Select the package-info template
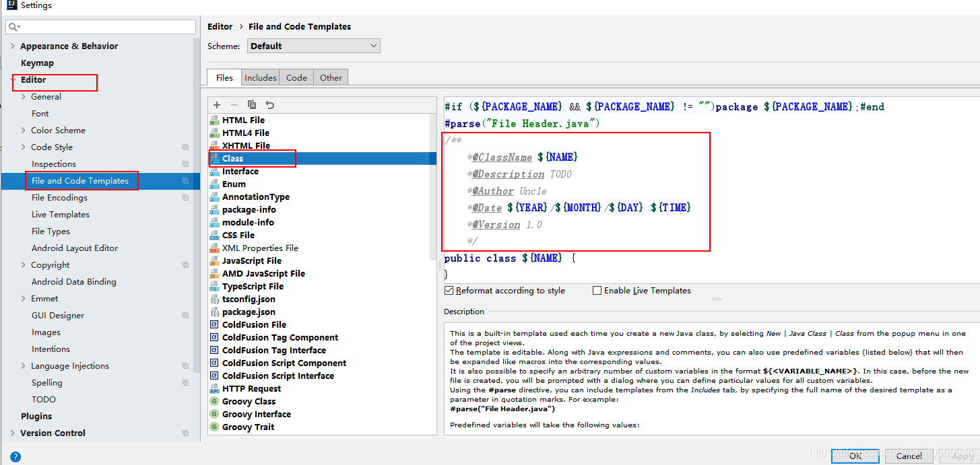 (x=249, y=210)
